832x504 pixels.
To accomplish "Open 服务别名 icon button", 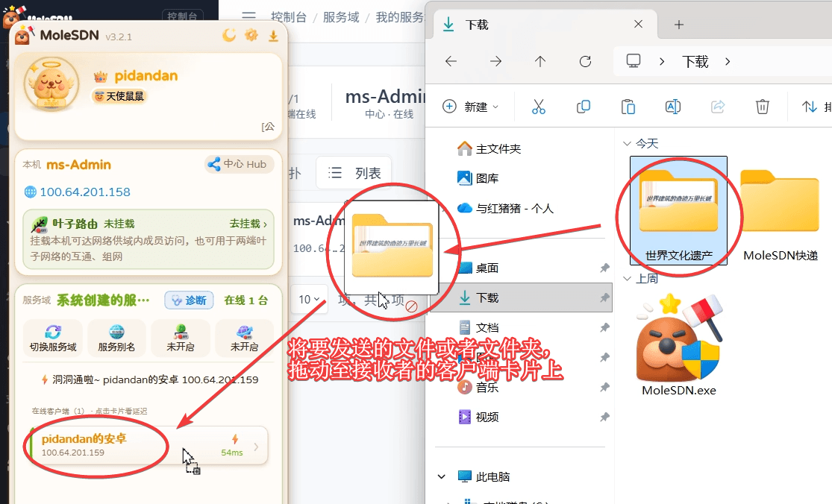I will pyautogui.click(x=116, y=338).
